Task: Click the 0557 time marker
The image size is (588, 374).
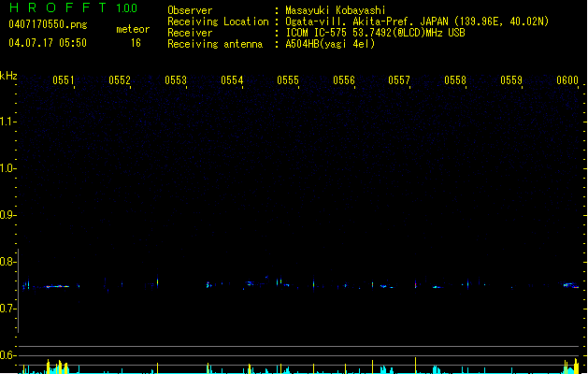Action: click(x=399, y=80)
